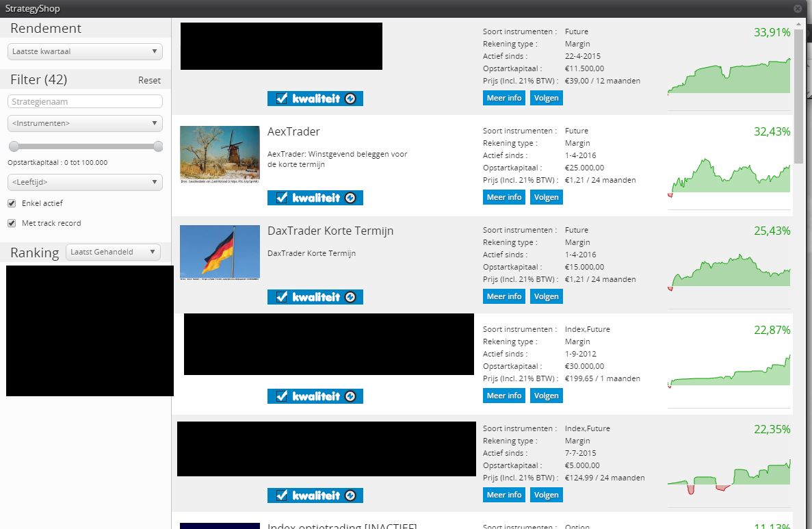Open the Laatste kwartaal rendement dropdown
The width and height of the screenshot is (812, 529).
[x=85, y=51]
